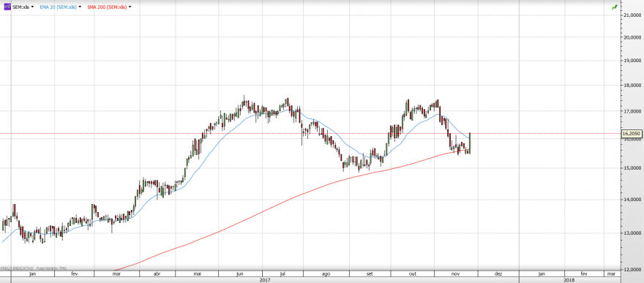Click the 19,0000 price axis label
Image resolution: width=644 pixels, height=283 pixels.
point(632,60)
